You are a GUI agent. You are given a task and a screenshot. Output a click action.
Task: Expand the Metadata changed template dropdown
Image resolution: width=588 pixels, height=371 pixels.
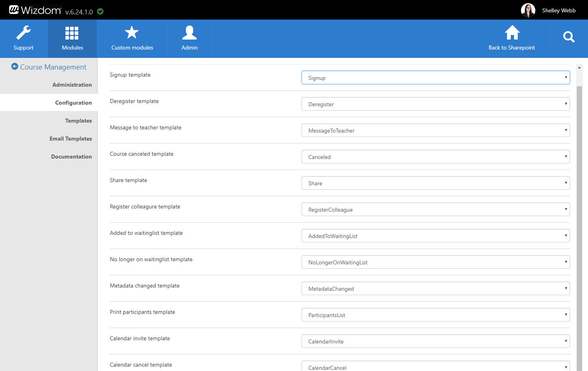coord(435,289)
